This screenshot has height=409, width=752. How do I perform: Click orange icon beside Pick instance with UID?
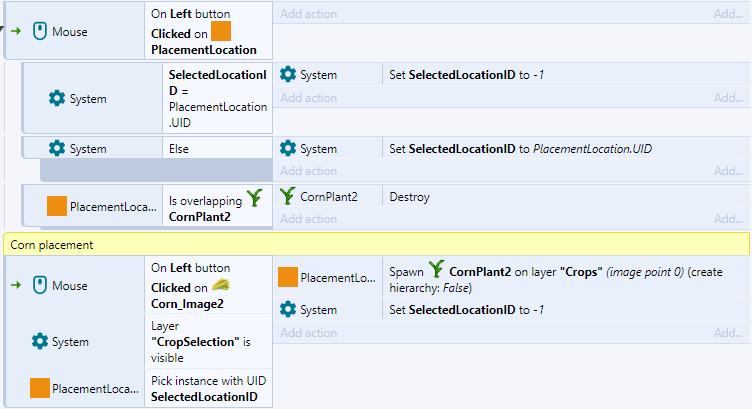pos(40,388)
